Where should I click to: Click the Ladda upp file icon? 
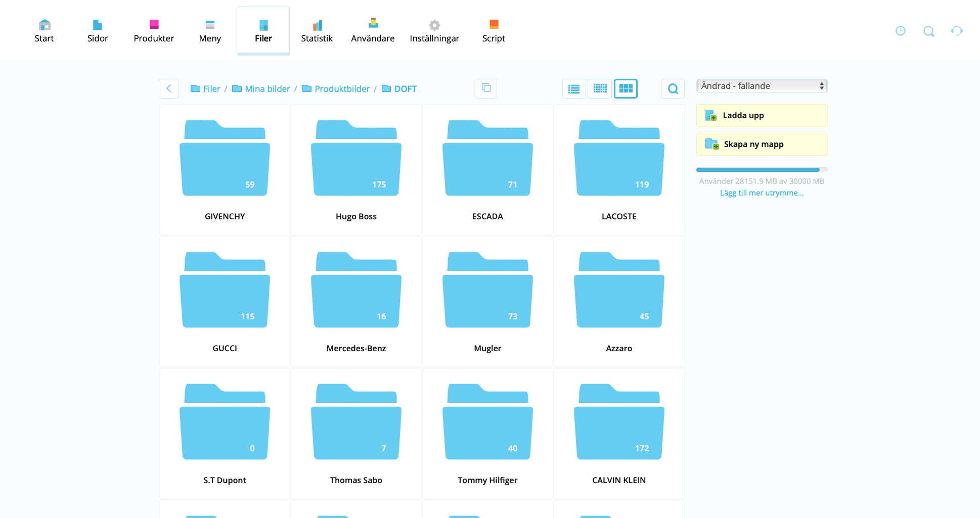pyautogui.click(x=711, y=115)
